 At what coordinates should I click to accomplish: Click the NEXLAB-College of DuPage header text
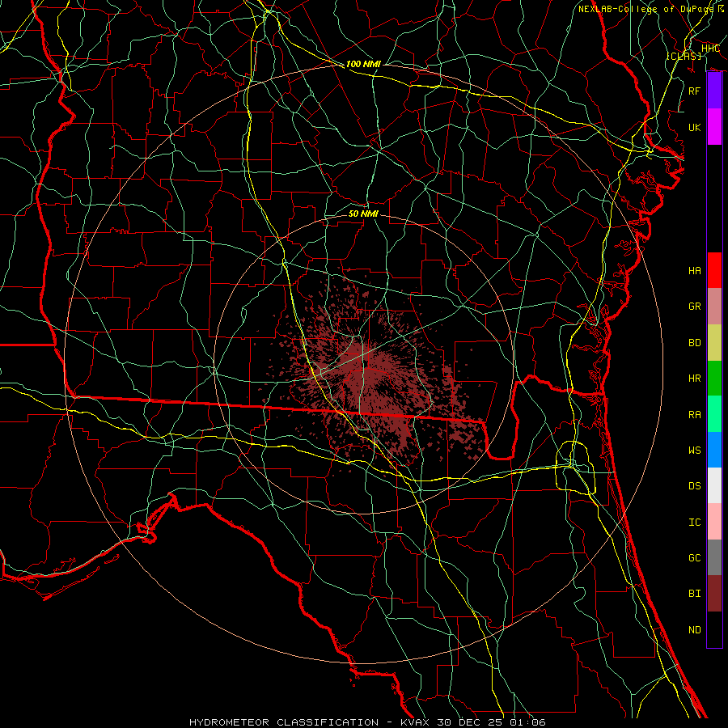point(647,9)
